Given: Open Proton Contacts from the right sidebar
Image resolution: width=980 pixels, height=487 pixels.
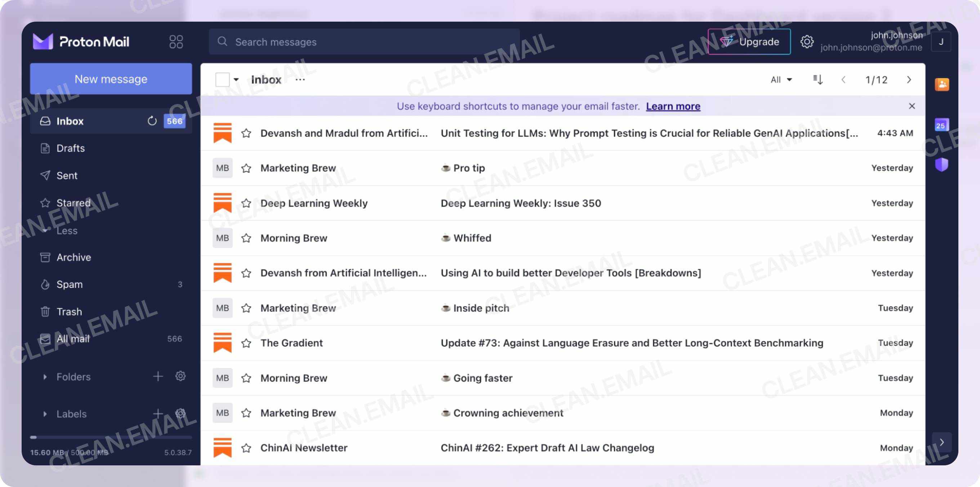Looking at the screenshot, I should [x=942, y=84].
